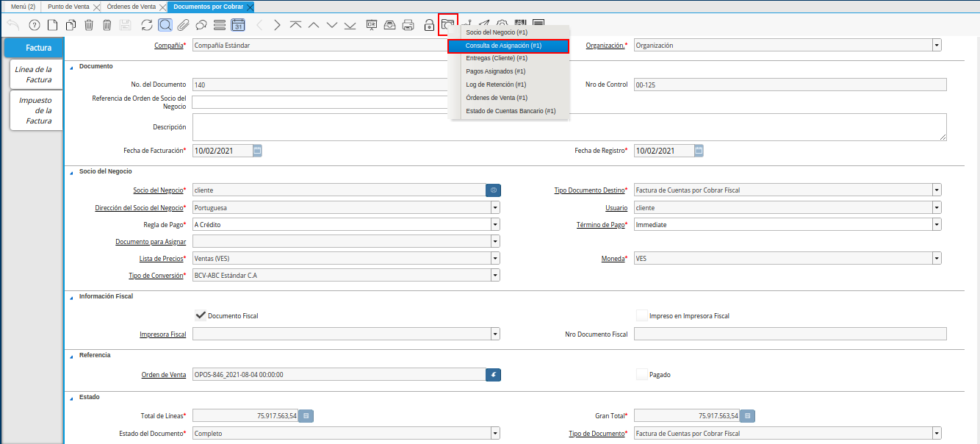Click the printer icon in the toolbar
Image resolution: width=980 pixels, height=444 pixels.
click(408, 25)
